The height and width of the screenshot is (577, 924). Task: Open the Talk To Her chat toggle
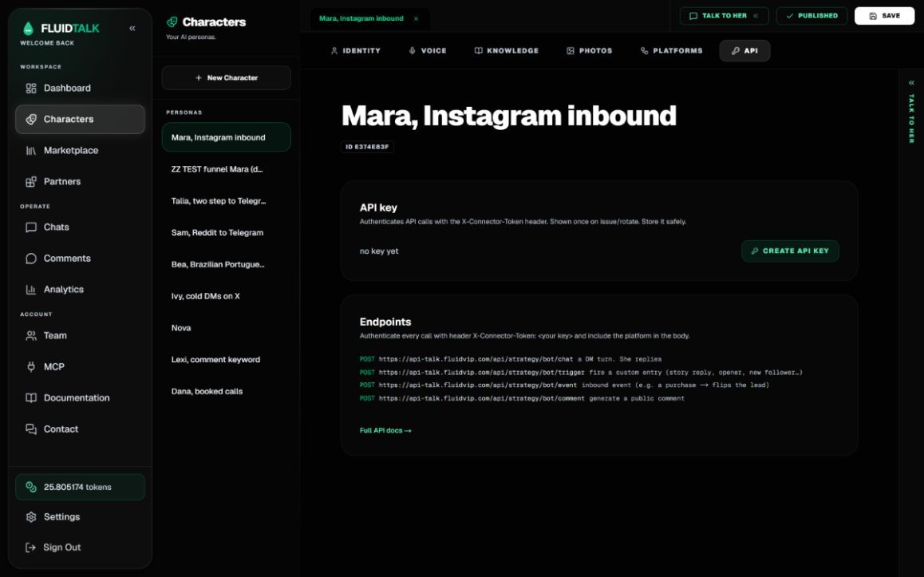coord(724,16)
